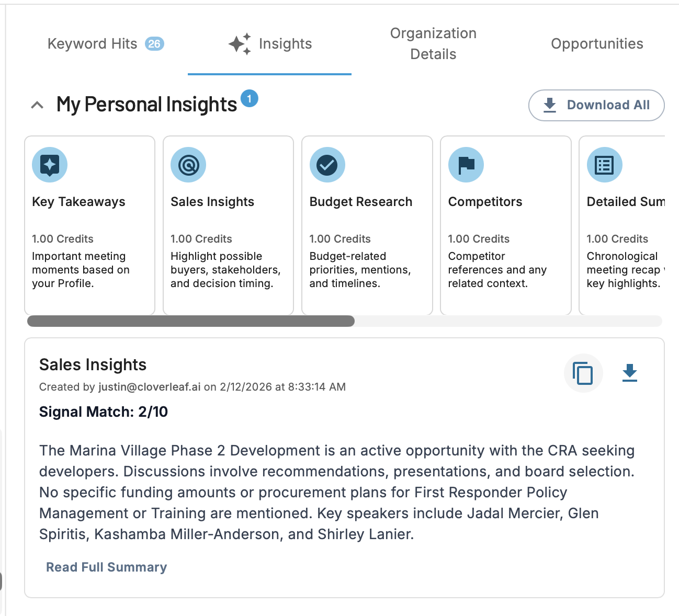Click the Key Takeaways sparkle icon
The image size is (679, 616).
tap(50, 165)
